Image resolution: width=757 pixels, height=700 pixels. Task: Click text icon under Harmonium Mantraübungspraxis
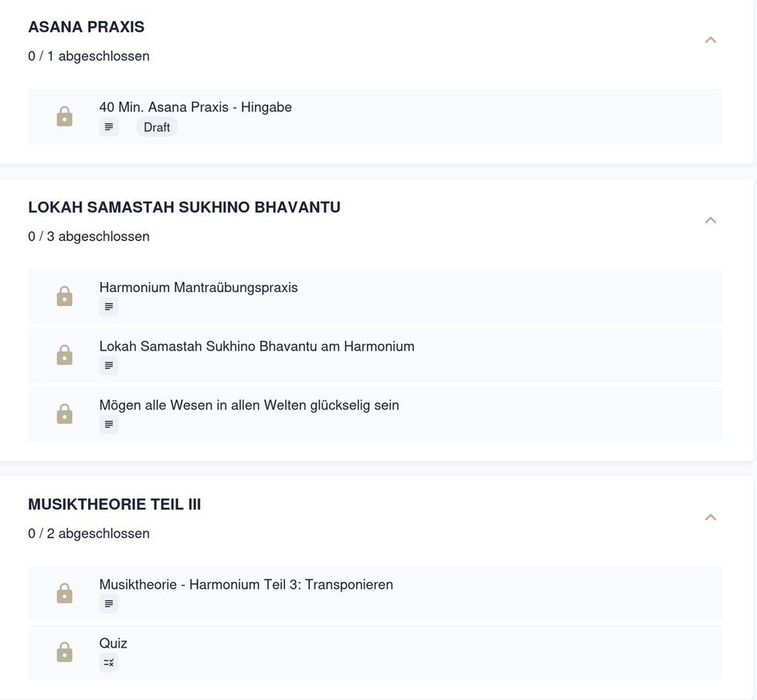point(109,307)
